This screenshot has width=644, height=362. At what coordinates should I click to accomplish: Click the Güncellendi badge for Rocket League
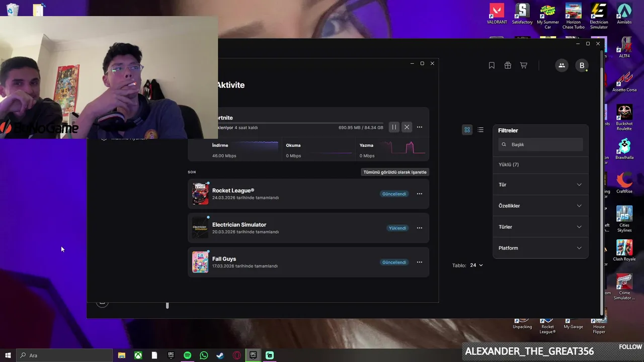coord(394,194)
